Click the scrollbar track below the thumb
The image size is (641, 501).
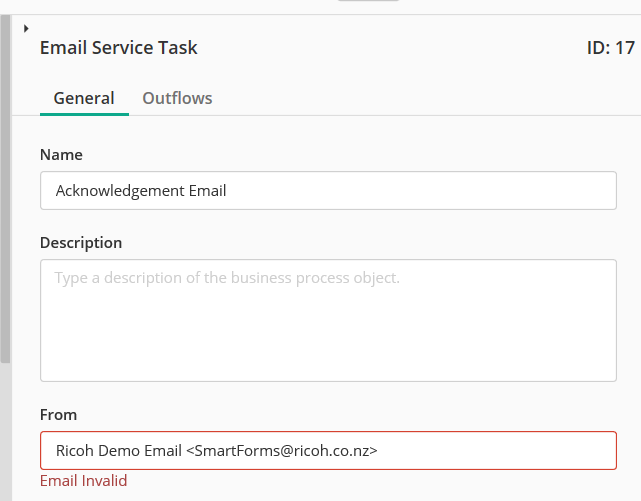point(5,432)
